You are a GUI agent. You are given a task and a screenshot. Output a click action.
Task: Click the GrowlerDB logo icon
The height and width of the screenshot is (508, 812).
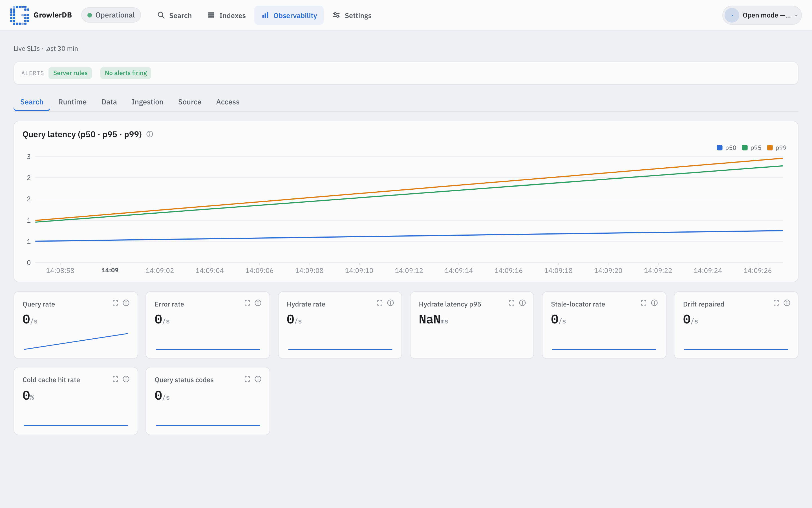(x=19, y=15)
